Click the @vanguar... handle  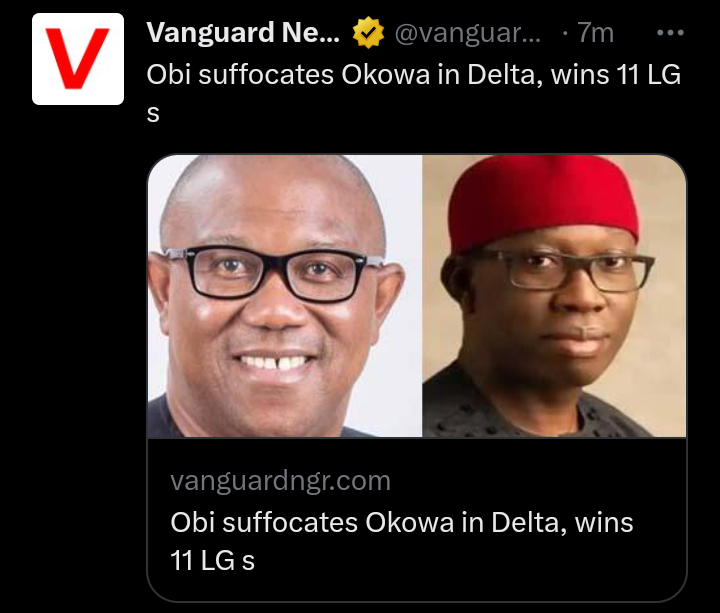point(467,33)
